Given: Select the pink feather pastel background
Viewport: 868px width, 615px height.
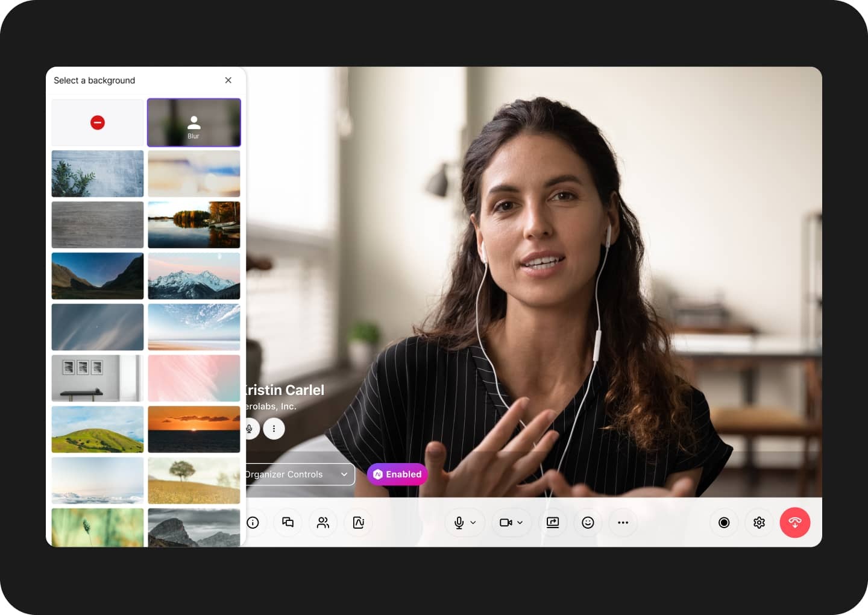Looking at the screenshot, I should coord(194,378).
